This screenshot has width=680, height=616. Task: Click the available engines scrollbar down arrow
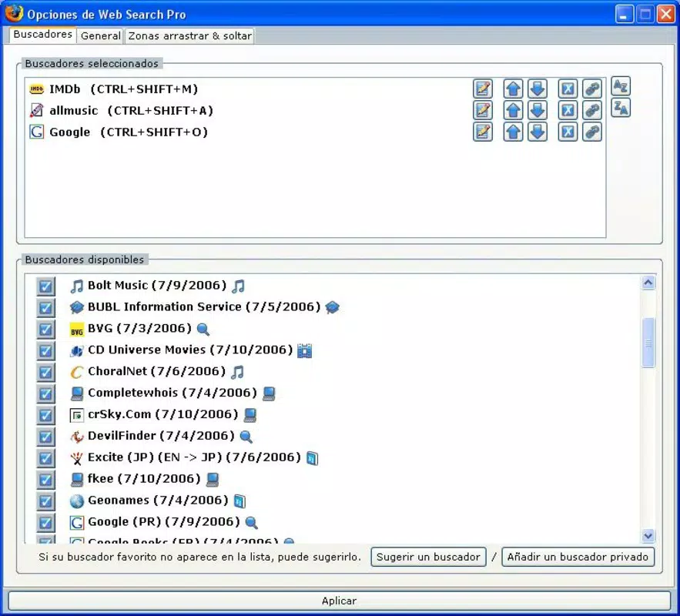pos(648,536)
